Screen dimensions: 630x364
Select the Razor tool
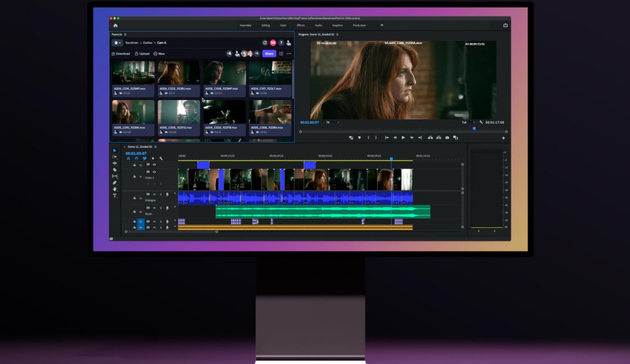point(114,170)
